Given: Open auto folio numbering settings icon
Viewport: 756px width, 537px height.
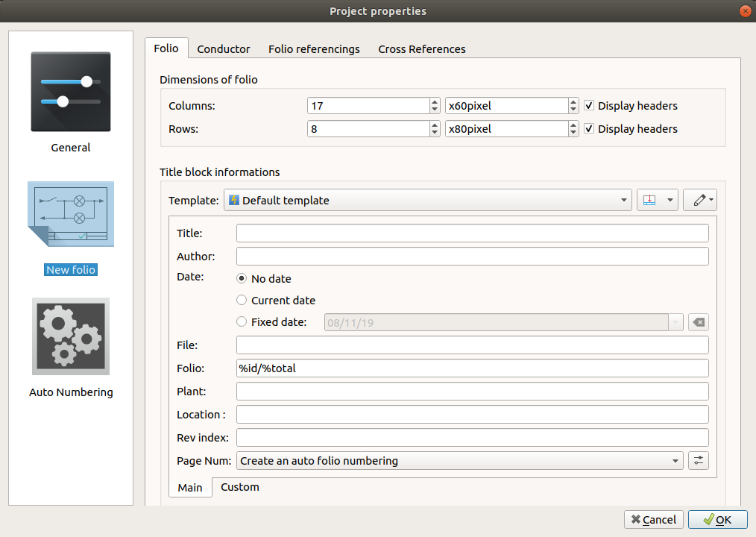Looking at the screenshot, I should 698,461.
